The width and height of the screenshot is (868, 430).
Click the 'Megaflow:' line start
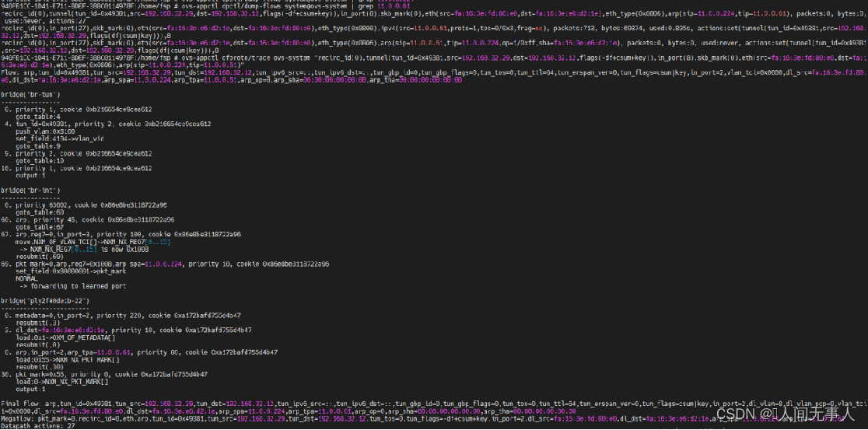17,418
